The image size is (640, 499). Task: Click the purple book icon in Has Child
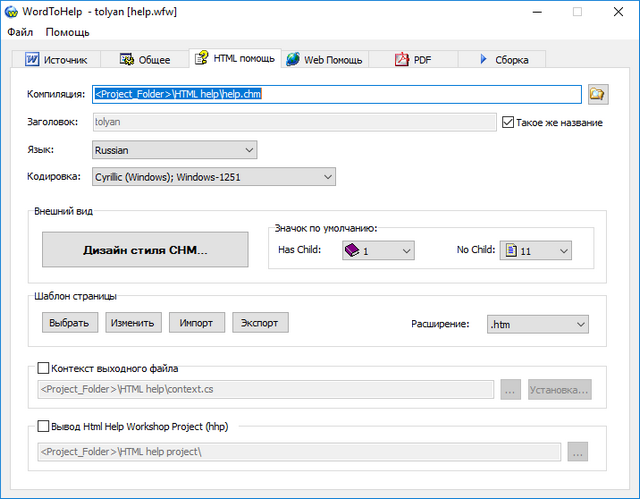pos(351,251)
